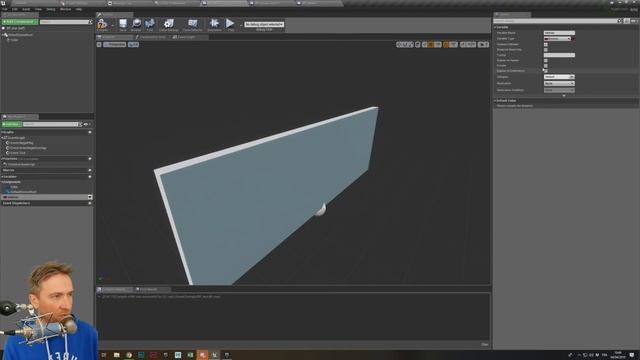Toggle the grid snapping icon in the viewport toolbar

coord(430,44)
